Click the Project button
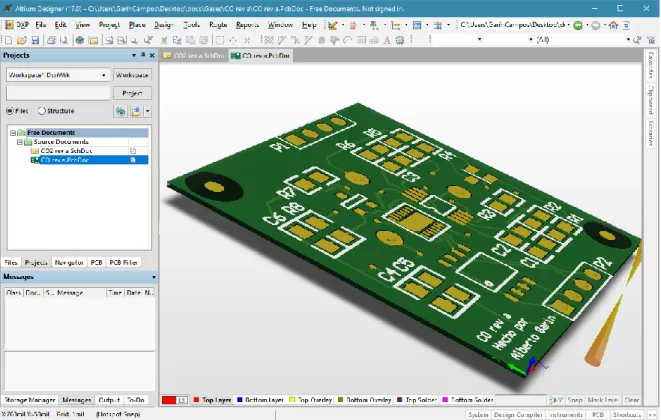The image size is (661, 420). point(132,93)
